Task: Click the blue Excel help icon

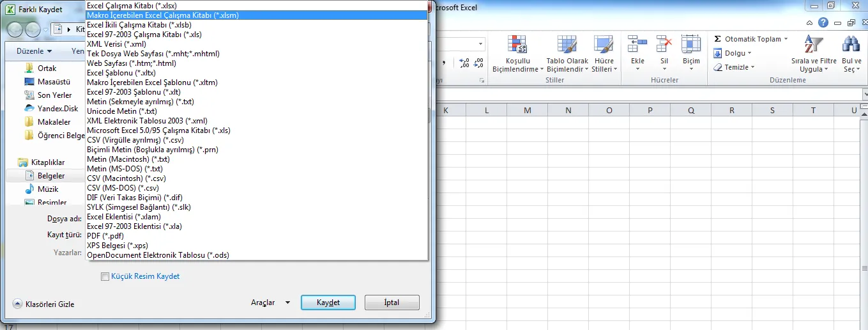Action: 823,22
